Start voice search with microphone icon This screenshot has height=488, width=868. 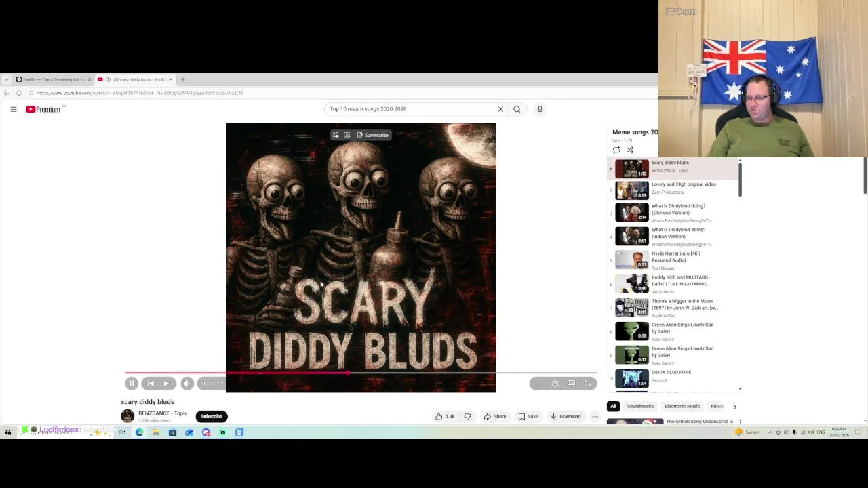540,109
